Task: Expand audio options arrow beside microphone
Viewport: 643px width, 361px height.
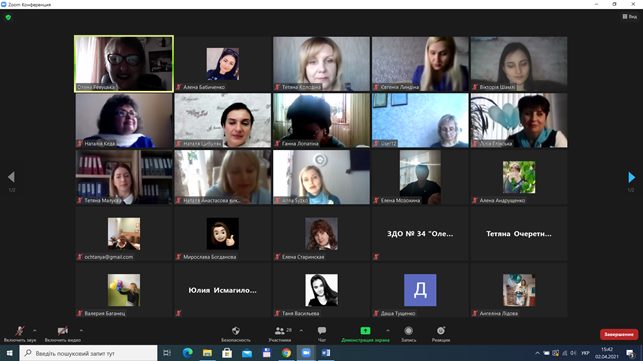Action: tap(34, 330)
